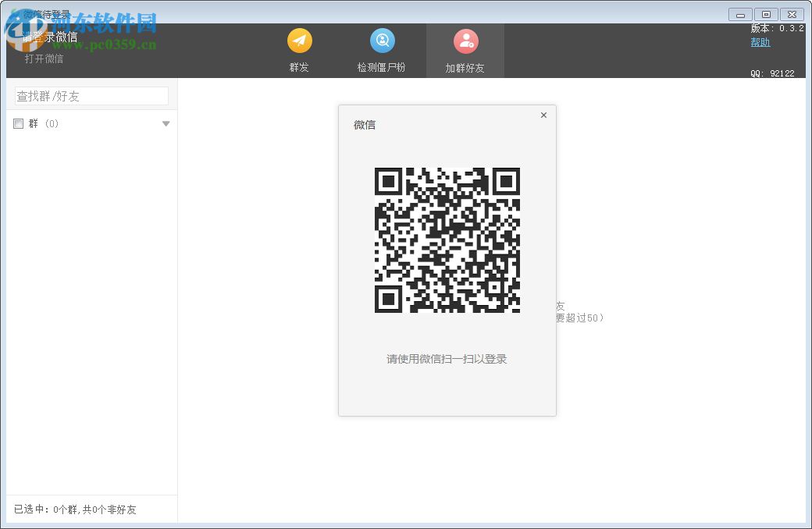Close the 微信 QR login dialog

(543, 115)
